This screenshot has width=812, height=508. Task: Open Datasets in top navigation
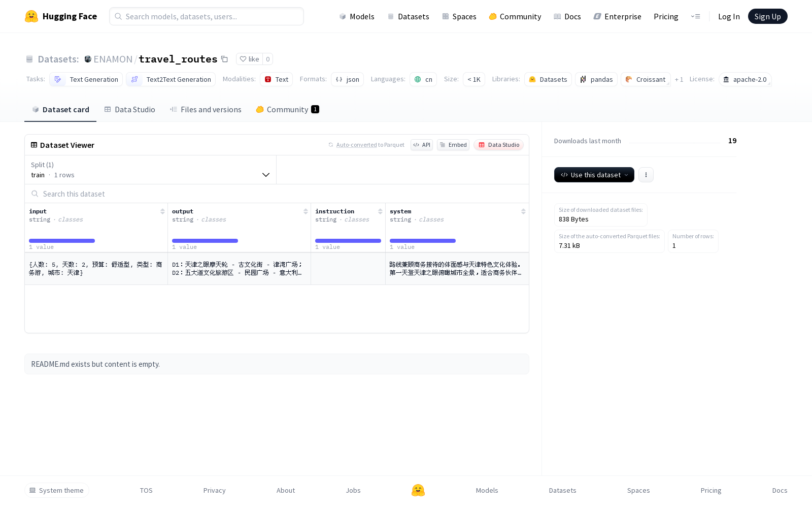(x=408, y=16)
